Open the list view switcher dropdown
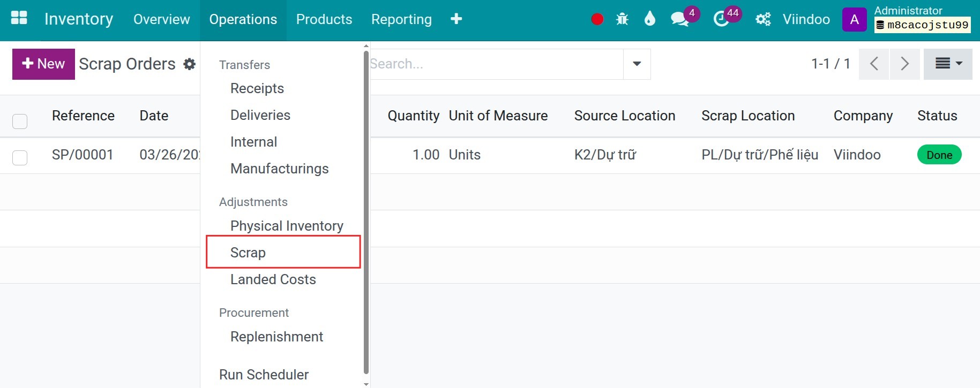Viewport: 980px width, 388px height. point(948,64)
